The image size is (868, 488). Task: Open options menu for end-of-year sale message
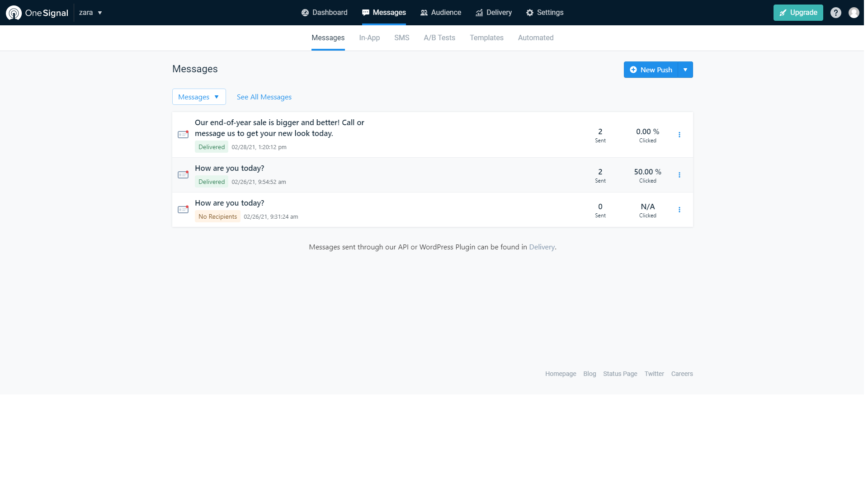(679, 135)
